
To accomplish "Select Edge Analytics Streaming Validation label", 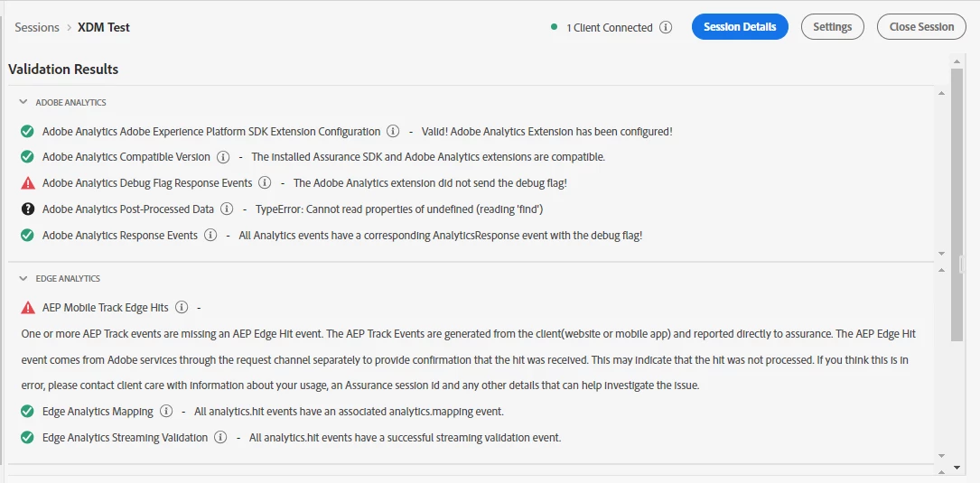I will (x=125, y=437).
